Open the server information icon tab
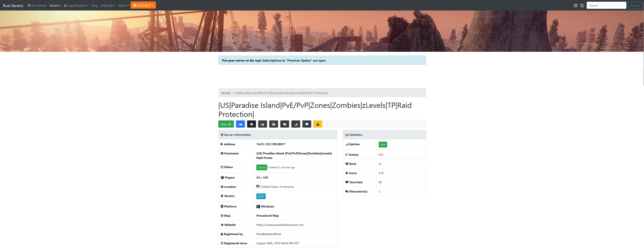Viewport: 644px width, 248px height. pos(251,124)
